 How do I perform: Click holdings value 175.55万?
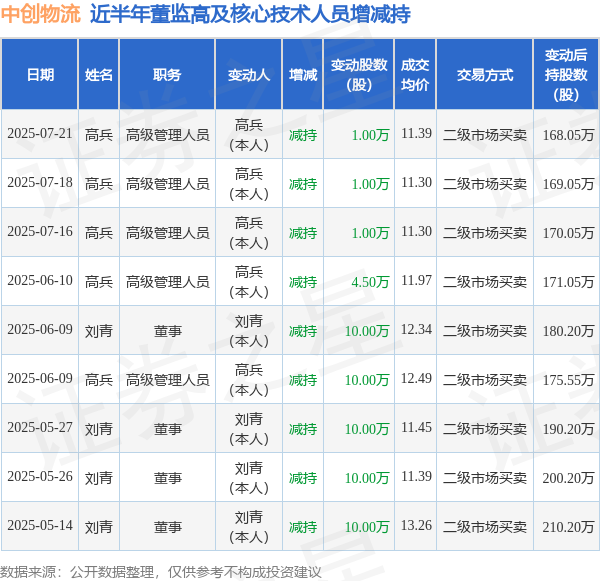coord(569,380)
